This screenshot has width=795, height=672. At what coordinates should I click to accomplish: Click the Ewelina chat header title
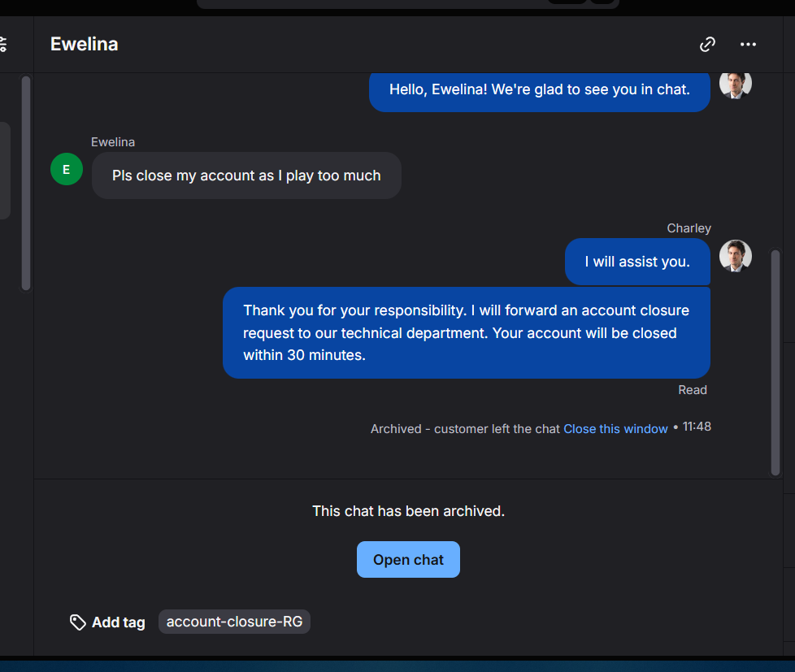tap(85, 44)
